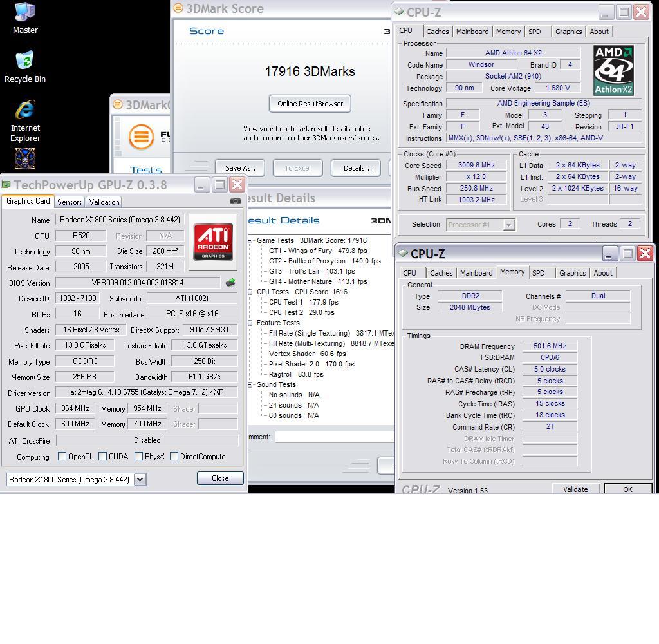Open the Master desktop icon
This screenshot has height=644, width=659.
pyautogui.click(x=25, y=18)
